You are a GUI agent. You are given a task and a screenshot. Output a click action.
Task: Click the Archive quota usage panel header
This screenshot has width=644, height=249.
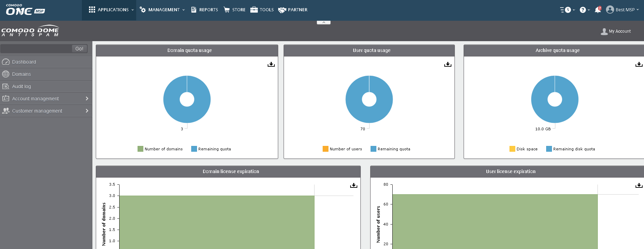click(x=554, y=50)
